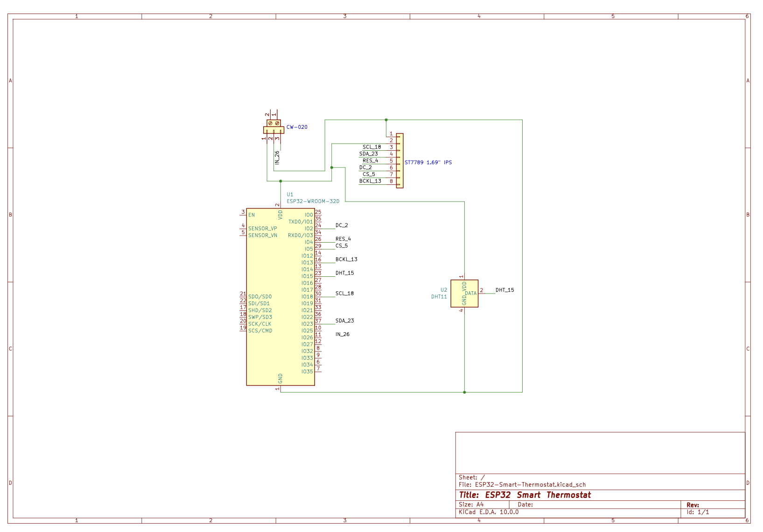This screenshot has height=532, width=763.
Task: Click the Size: A4 field
Action: [x=471, y=504]
